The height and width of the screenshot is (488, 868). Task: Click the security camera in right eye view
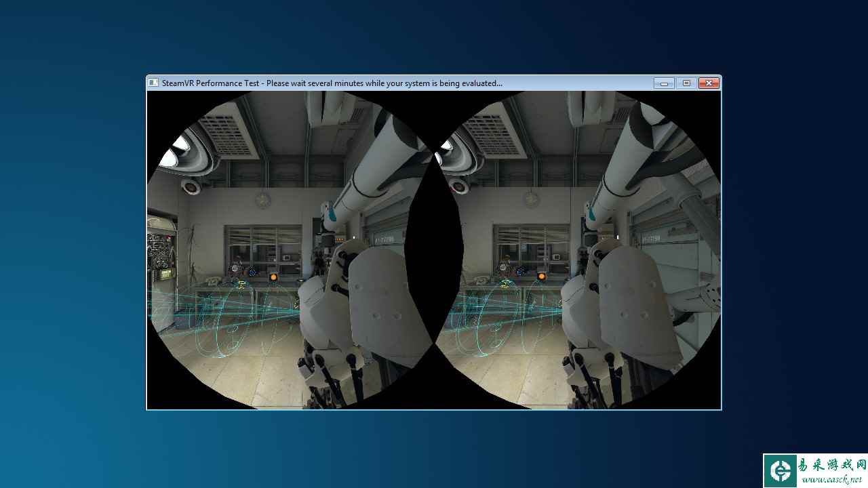tap(460, 185)
